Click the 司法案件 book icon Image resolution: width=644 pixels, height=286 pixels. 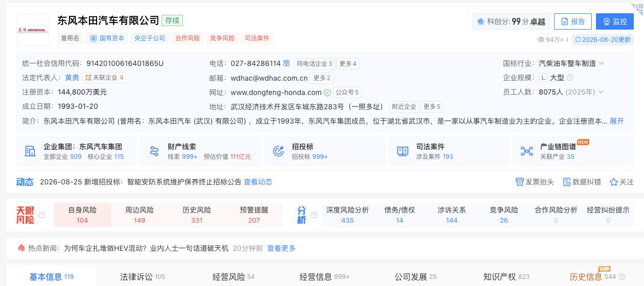pyautogui.click(x=403, y=151)
